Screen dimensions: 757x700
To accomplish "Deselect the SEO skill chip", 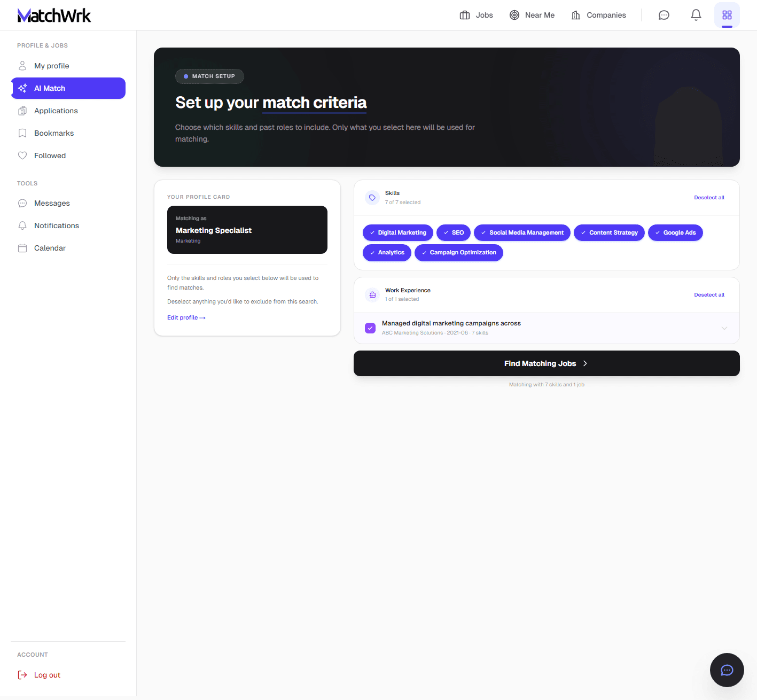I will pyautogui.click(x=454, y=233).
